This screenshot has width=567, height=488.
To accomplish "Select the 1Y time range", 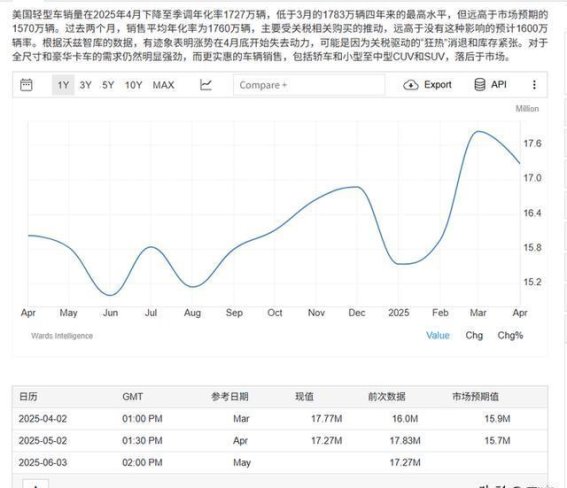I will (x=63, y=85).
